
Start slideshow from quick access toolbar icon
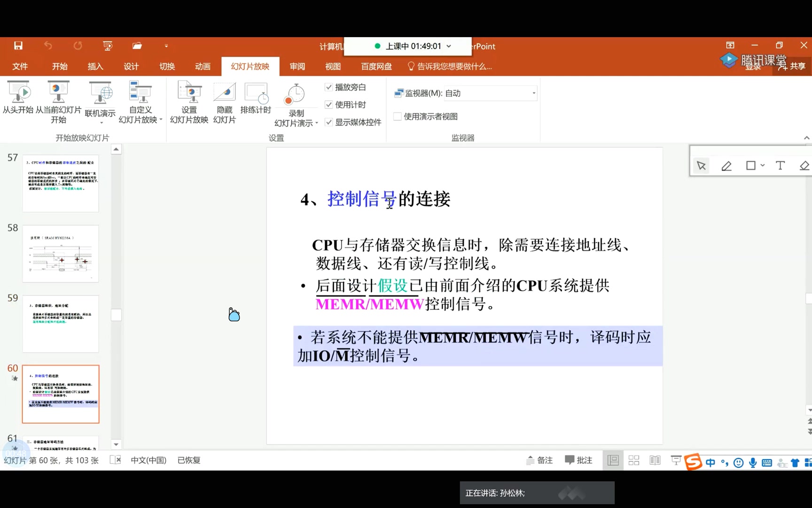pyautogui.click(x=108, y=46)
